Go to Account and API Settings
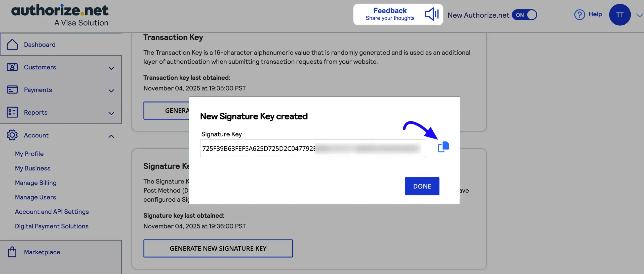Image resolution: width=644 pixels, height=274 pixels. click(x=52, y=211)
